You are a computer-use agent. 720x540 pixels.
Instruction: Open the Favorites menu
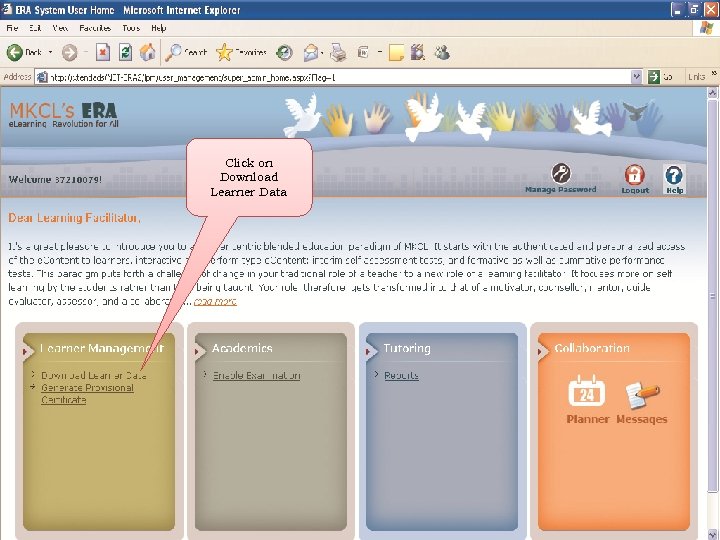(95, 28)
